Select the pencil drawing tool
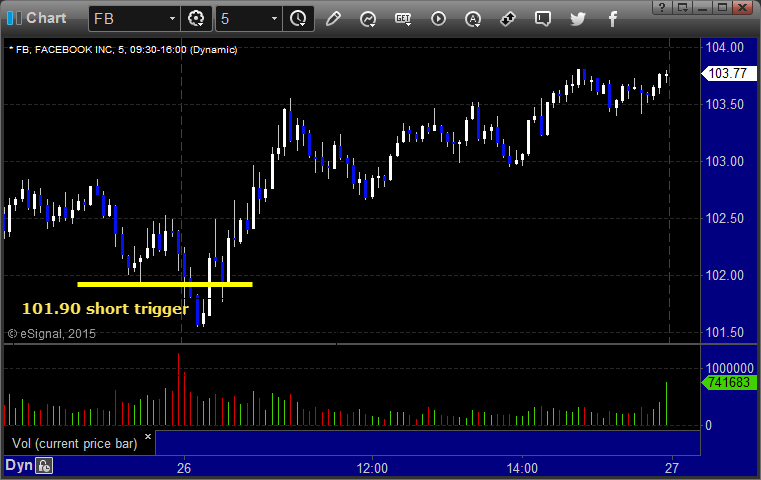Viewport: 761px width, 480px height. click(333, 19)
